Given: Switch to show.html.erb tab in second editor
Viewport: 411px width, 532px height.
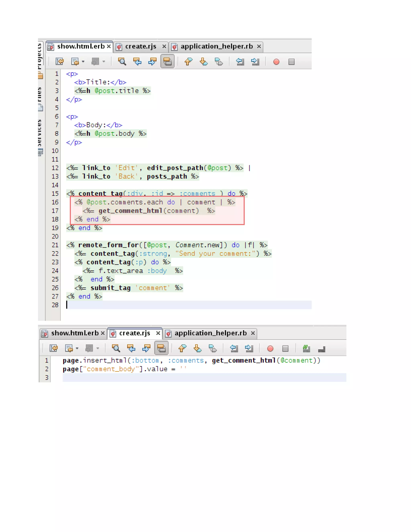Looking at the screenshot, I should pyautogui.click(x=73, y=333).
